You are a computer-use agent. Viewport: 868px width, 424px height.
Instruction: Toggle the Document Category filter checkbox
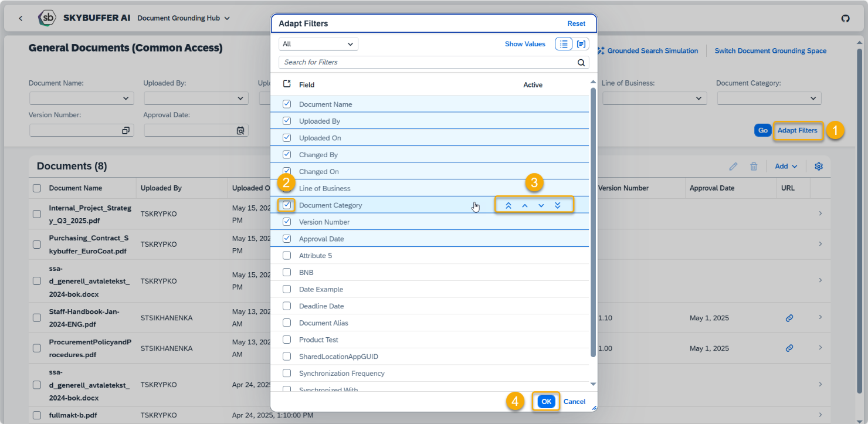click(x=287, y=205)
